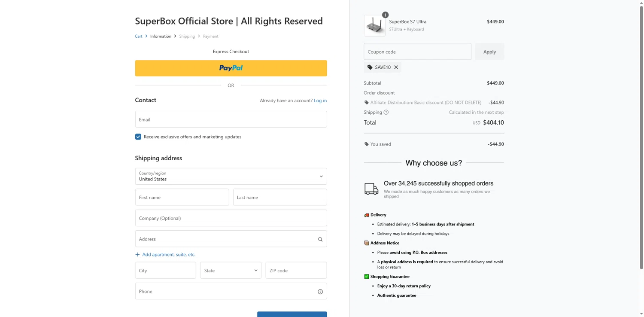Select the Payment breadcrumb step

[x=211, y=37]
